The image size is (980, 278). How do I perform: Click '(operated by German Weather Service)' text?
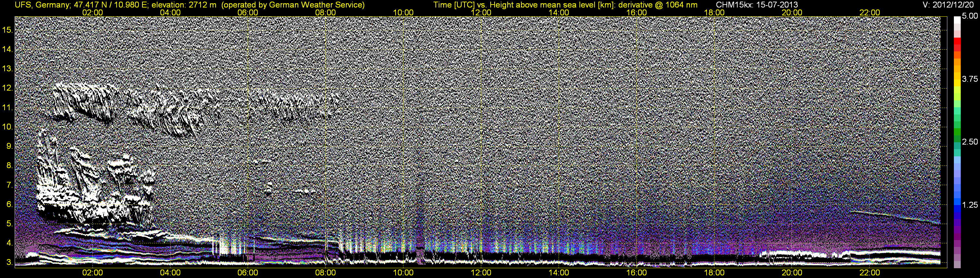pyautogui.click(x=293, y=5)
